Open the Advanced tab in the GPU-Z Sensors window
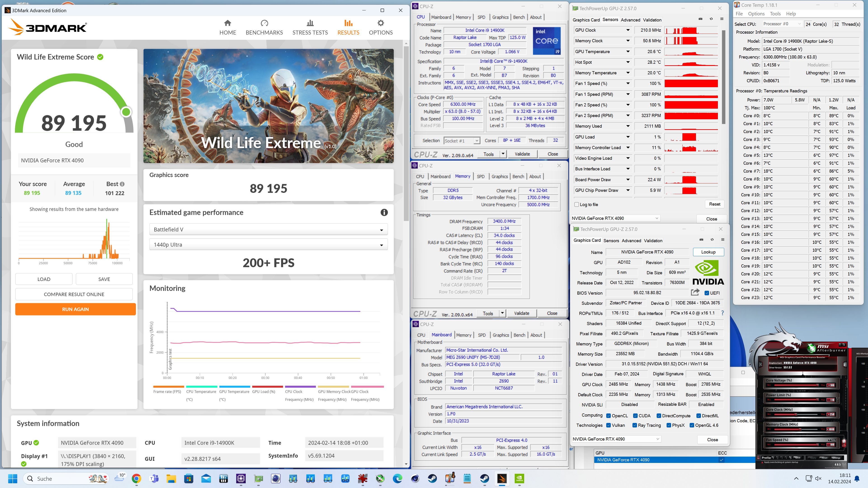Viewport: 868px width, 488px height. [x=630, y=20]
